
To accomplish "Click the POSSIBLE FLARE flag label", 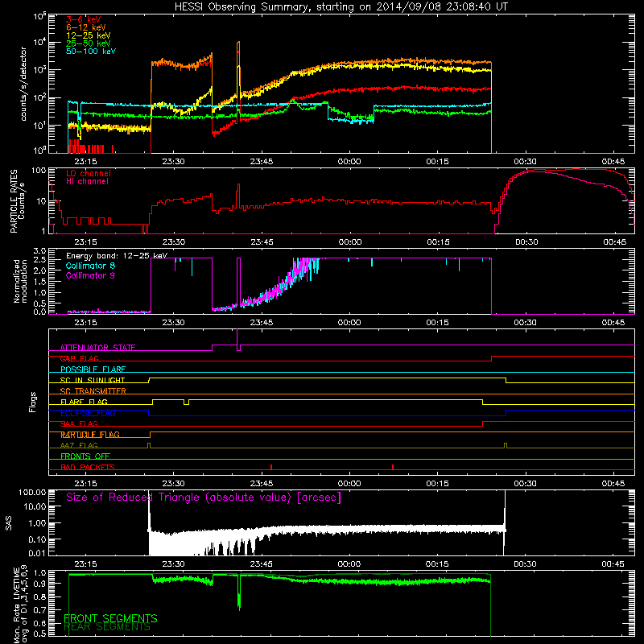I will pyautogui.click(x=93, y=369).
